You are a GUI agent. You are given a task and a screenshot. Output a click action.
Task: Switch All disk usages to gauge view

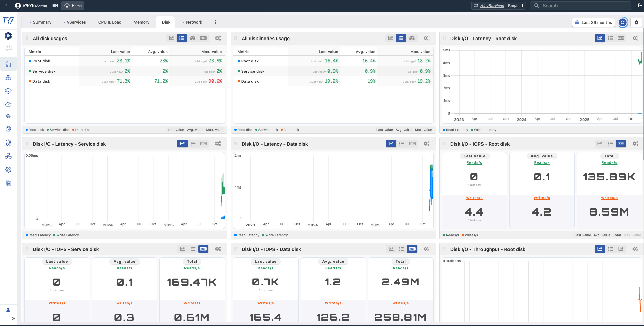point(193,38)
